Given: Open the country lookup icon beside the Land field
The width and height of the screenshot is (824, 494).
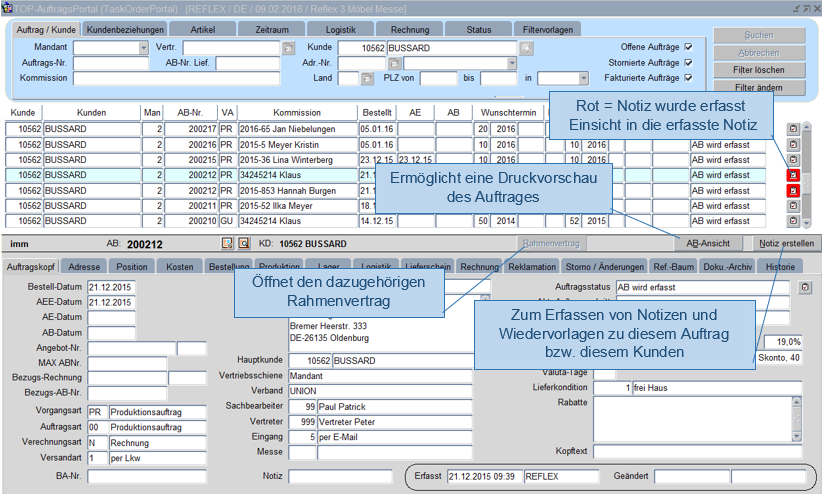Looking at the screenshot, I should point(367,78).
